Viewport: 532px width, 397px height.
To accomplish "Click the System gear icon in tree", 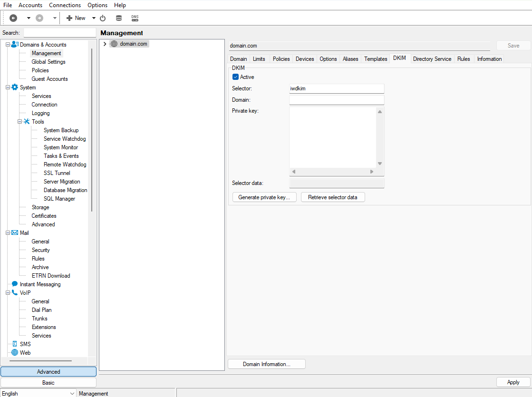I will 15,87.
